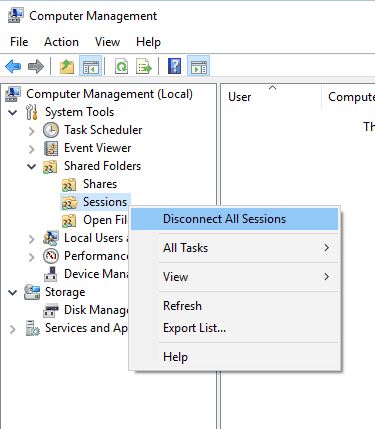Open the blue Help question mark icon
The image size is (375, 429).
175,66
